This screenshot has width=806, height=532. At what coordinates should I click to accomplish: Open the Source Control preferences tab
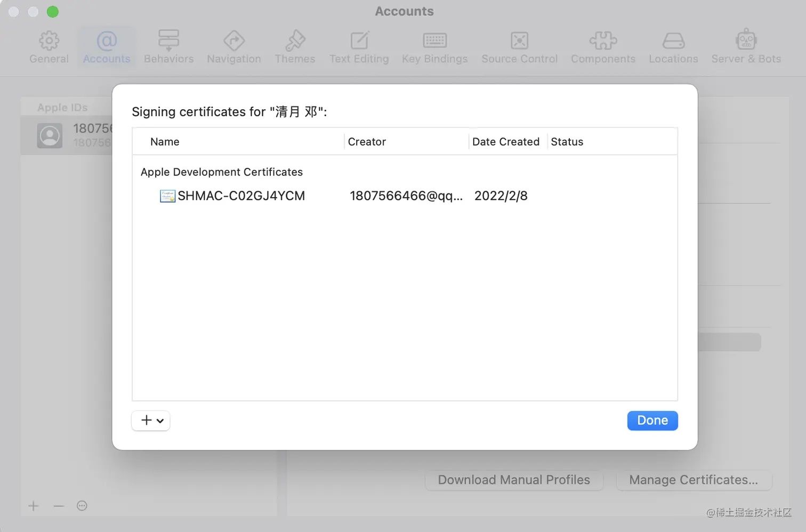[519, 47]
